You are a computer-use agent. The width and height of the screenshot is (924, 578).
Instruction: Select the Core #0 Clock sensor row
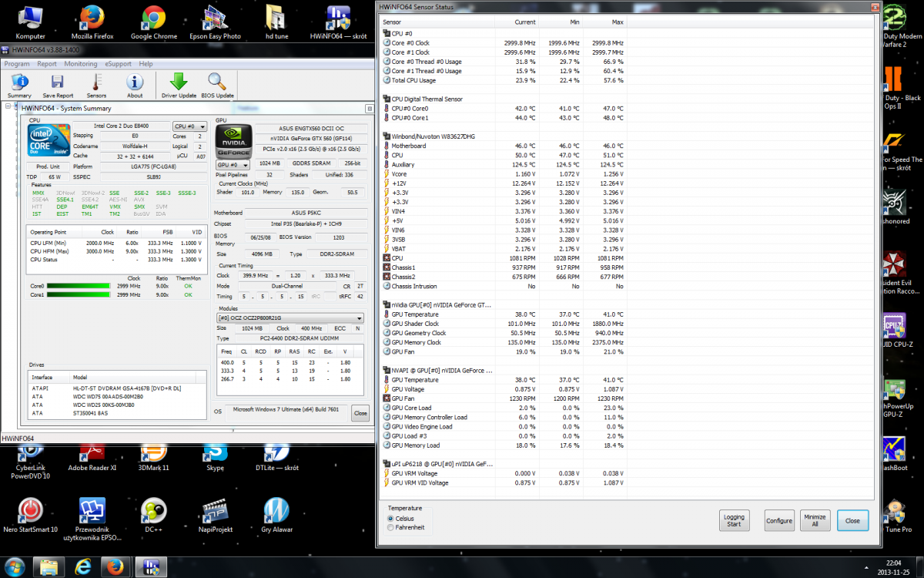[x=504, y=43]
